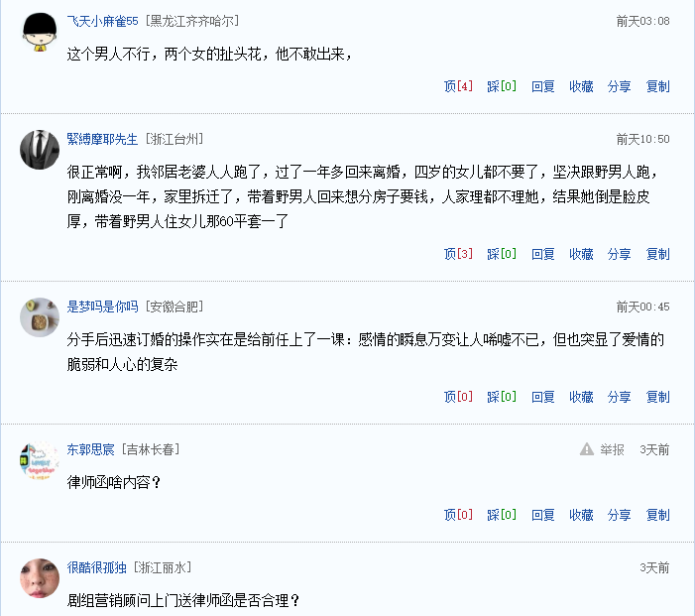Upvote 緊縛摩耶先生's comment with 顶[3]

click(x=458, y=254)
